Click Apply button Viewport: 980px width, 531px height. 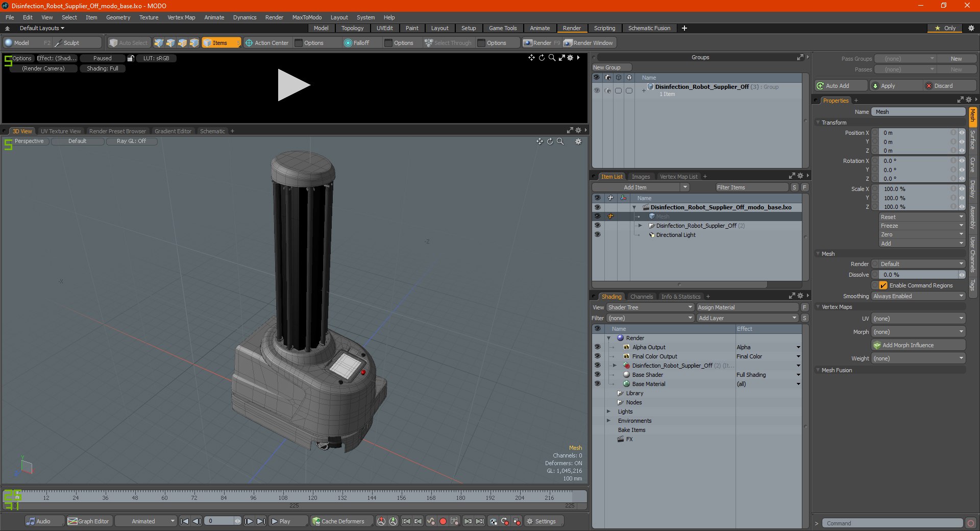pos(896,86)
